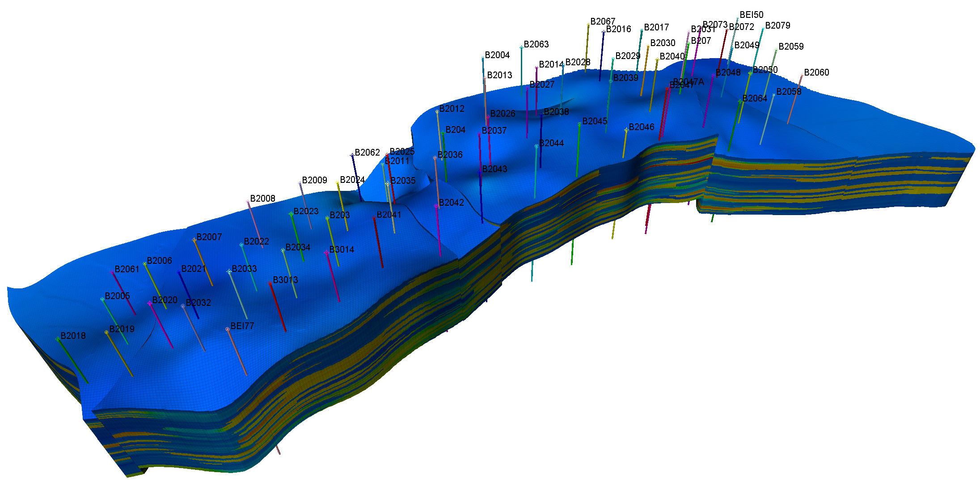980x486 pixels.
Task: Click the B2018 well label
Action: [x=73, y=336]
